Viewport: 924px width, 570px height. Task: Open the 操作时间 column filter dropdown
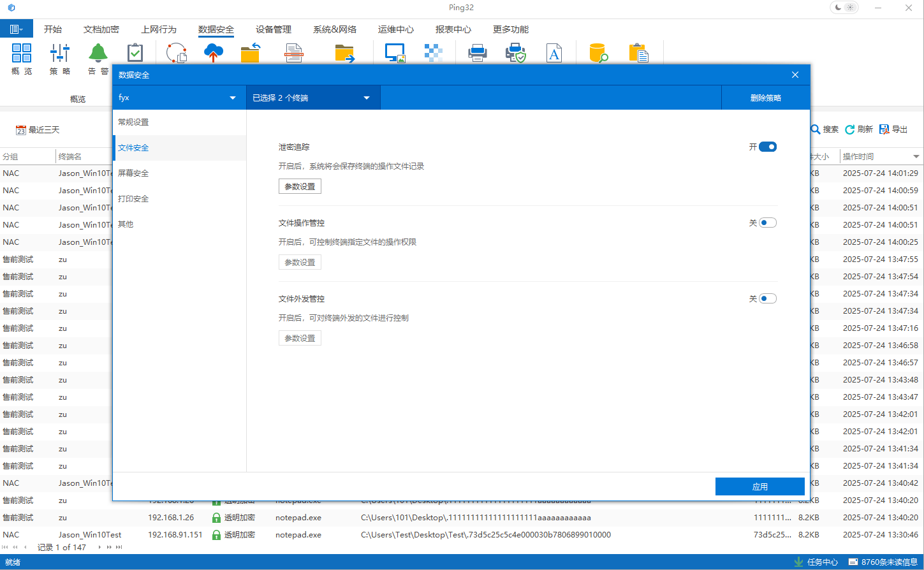pos(916,156)
